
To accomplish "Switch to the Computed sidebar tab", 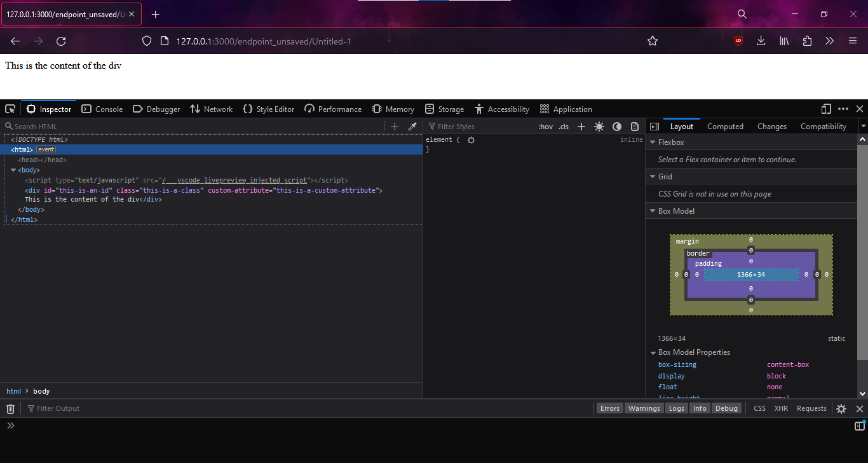I will (725, 127).
